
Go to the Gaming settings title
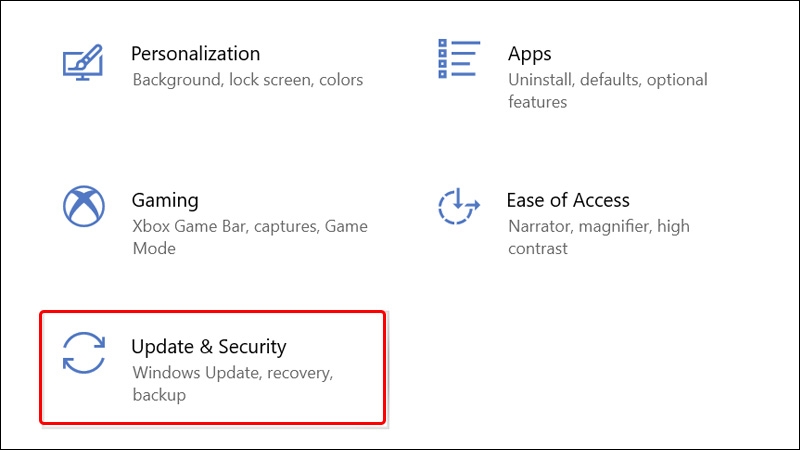[165, 201]
